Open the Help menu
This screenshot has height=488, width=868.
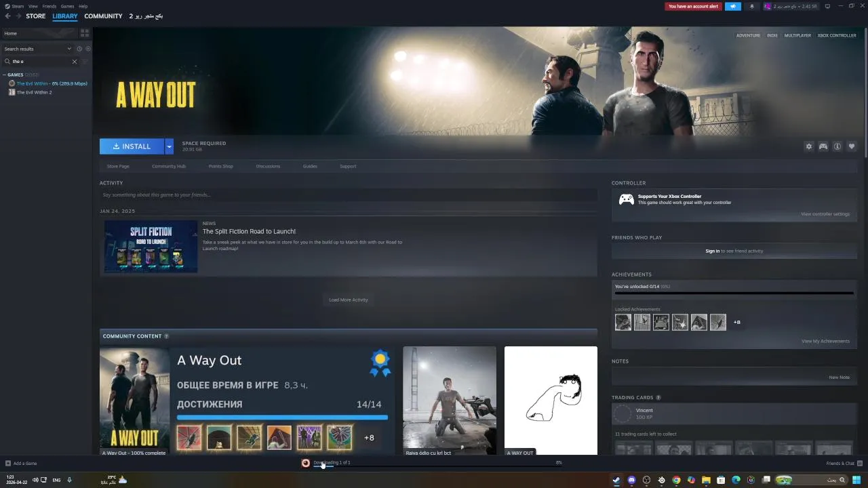tap(83, 6)
